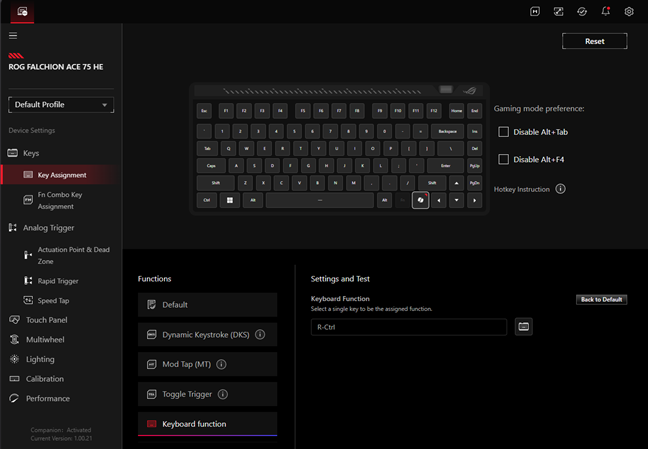Open the hamburger menu in the sidebar
This screenshot has width=648, height=449.
pyautogui.click(x=13, y=36)
